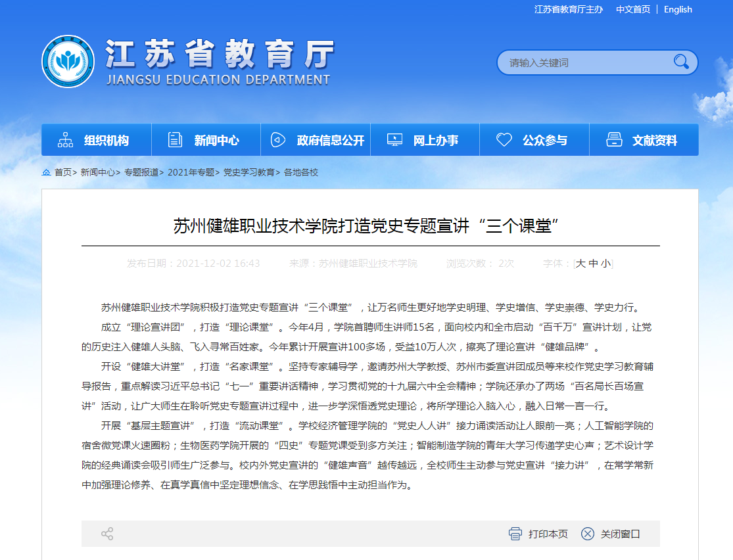Click the 网上办事 monitor icon
Viewport: 733px width, 560px height.
[394, 140]
